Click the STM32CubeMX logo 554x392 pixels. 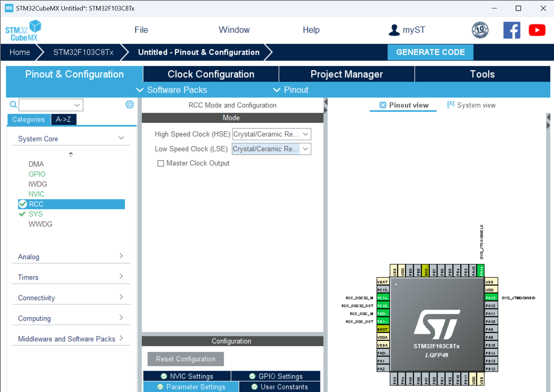(23, 31)
